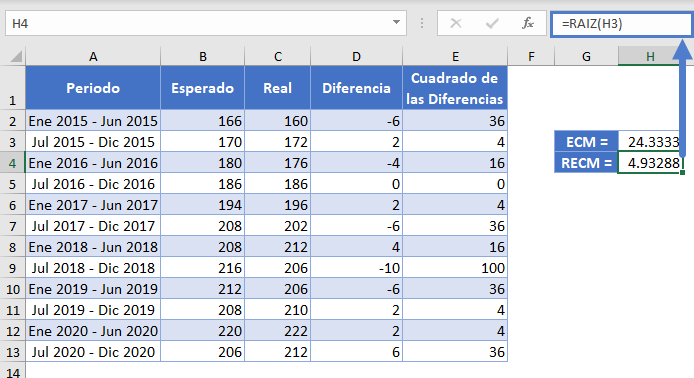Select cell Ene 2019 - Jun 2019
The image size is (694, 378).
coord(93,289)
